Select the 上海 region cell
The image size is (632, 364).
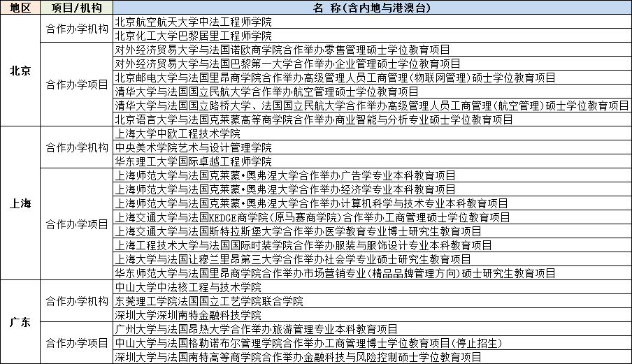coord(20,203)
